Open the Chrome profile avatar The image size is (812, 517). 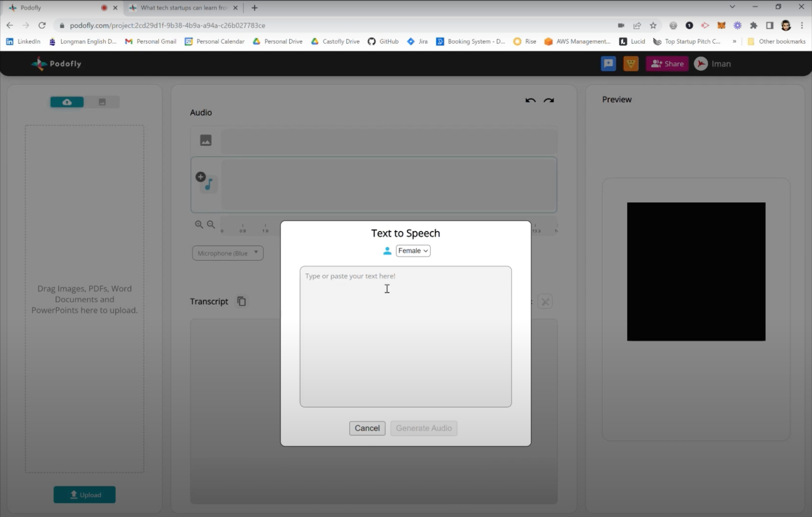coord(786,25)
